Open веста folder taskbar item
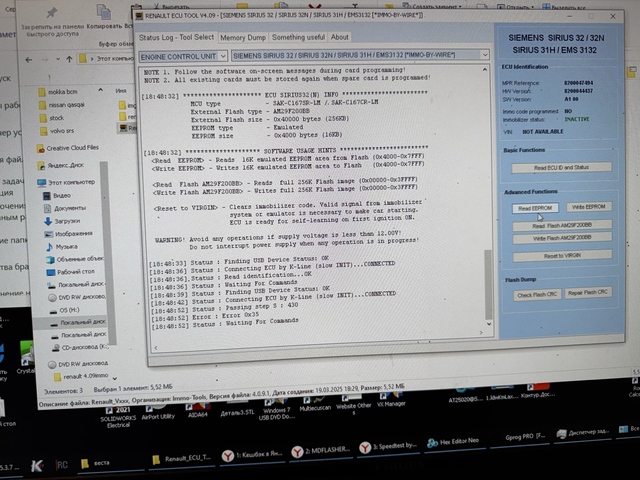The height and width of the screenshot is (480, 640). point(95,464)
